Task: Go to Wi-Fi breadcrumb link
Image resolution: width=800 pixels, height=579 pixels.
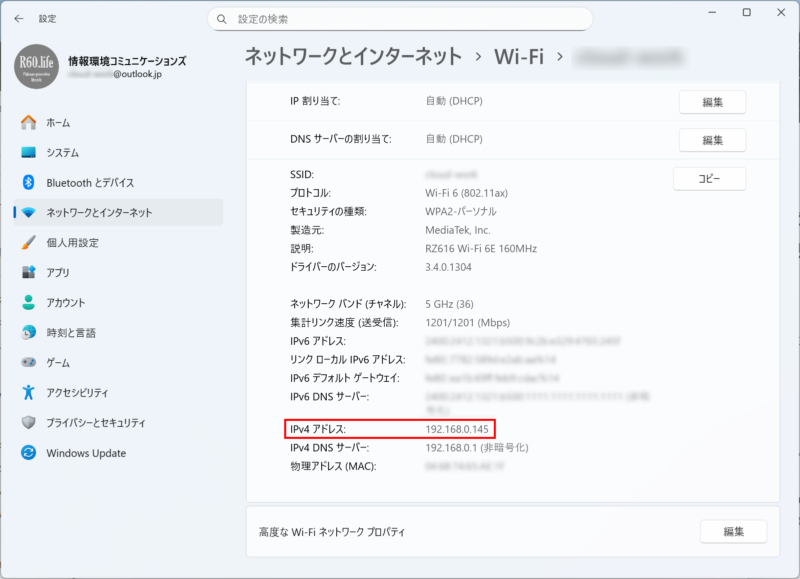Action: (518, 56)
